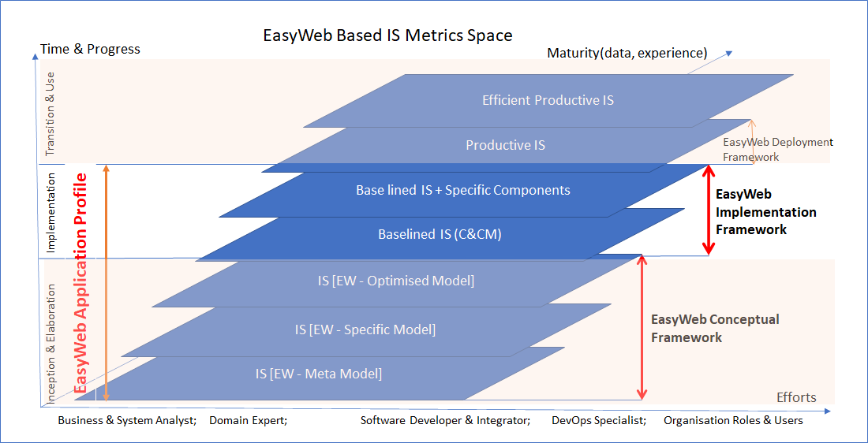Select the Conceptual Framework vertical double arrow
This screenshot has height=443, width=868.
pos(642,328)
